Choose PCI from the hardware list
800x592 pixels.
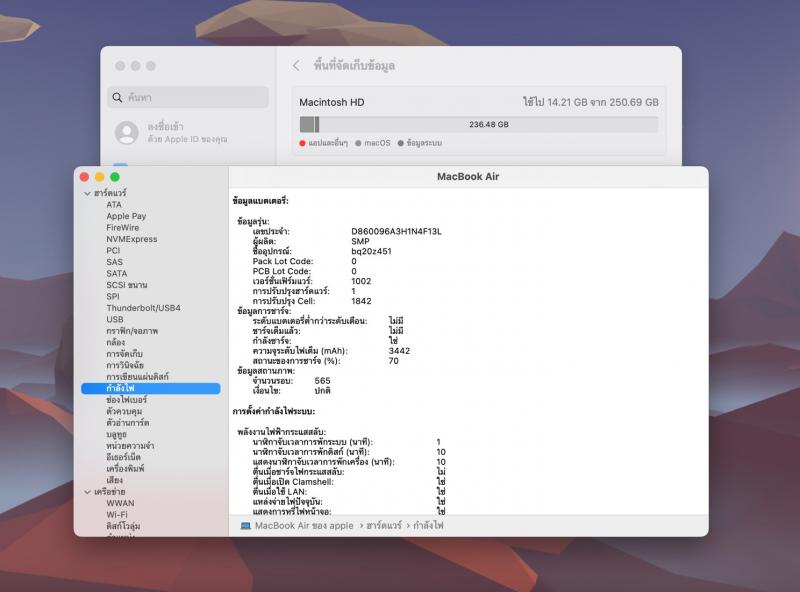click(113, 251)
